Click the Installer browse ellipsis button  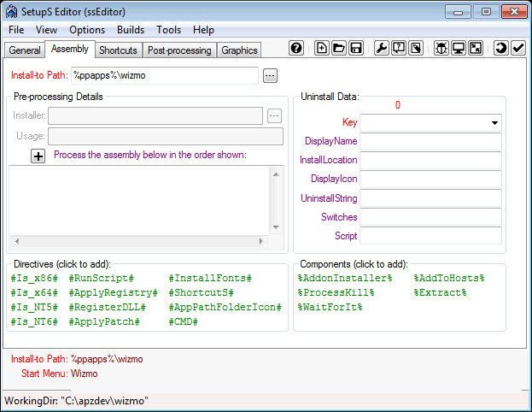click(274, 116)
